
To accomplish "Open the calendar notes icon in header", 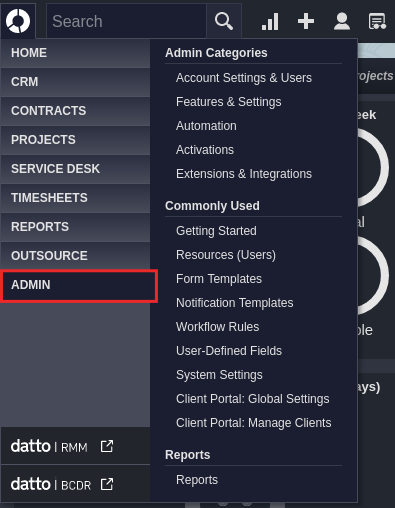I will (377, 21).
